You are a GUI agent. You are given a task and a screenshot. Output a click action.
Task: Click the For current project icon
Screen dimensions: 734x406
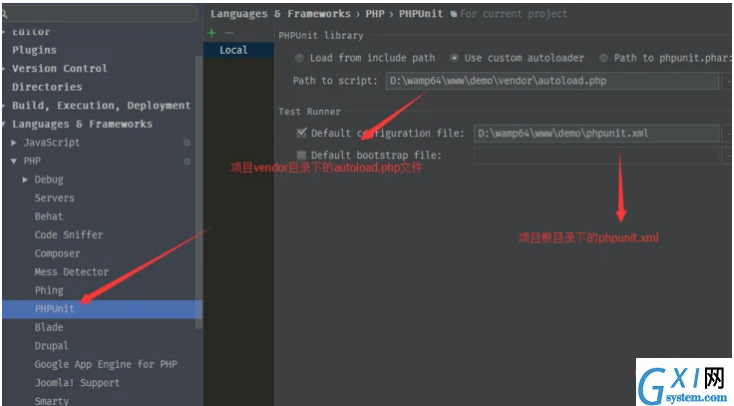tap(453, 15)
